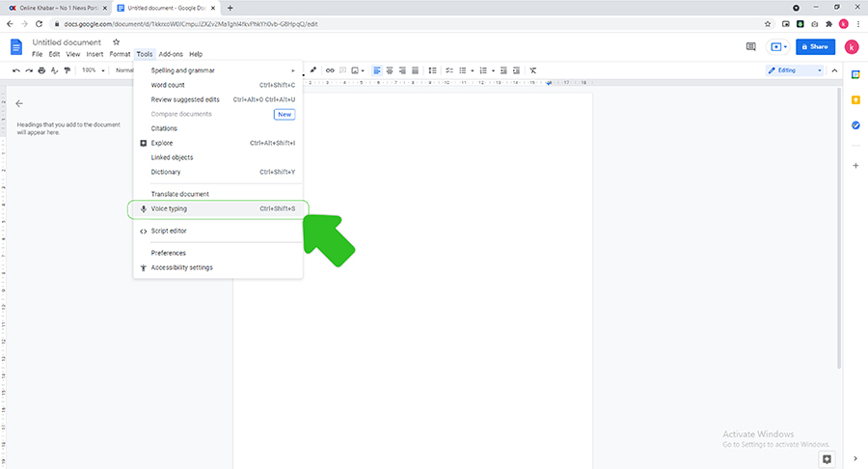The height and width of the screenshot is (469, 868).
Task: Toggle the numbered list
Action: click(x=483, y=70)
